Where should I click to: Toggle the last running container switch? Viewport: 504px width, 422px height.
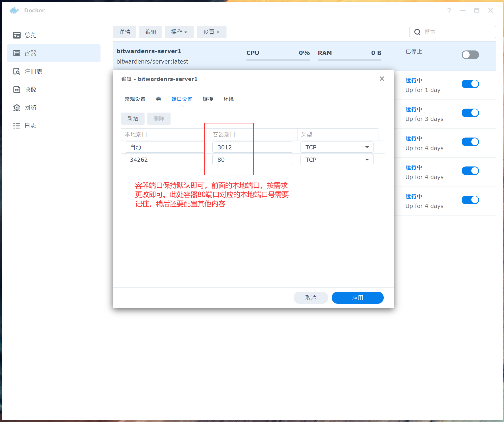click(x=470, y=200)
